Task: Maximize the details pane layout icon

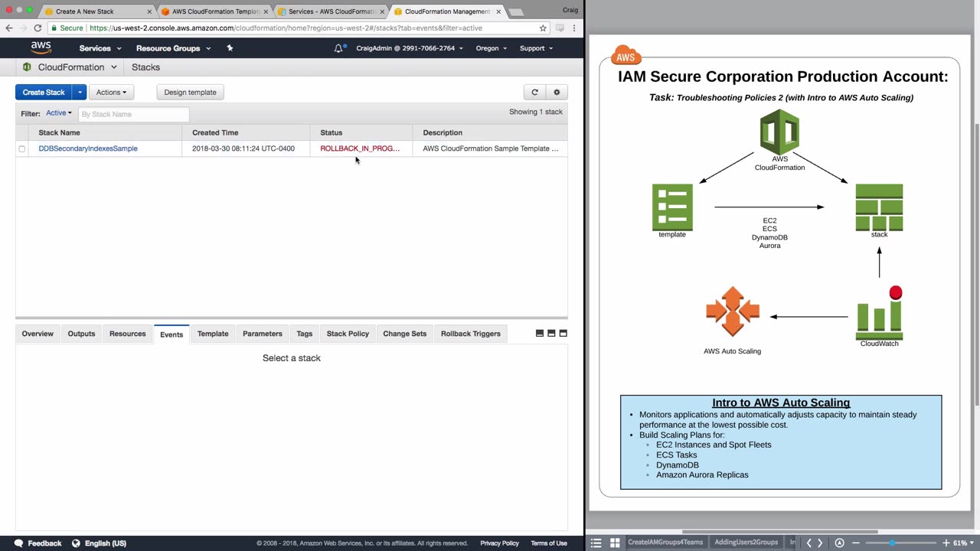Action: coord(563,334)
